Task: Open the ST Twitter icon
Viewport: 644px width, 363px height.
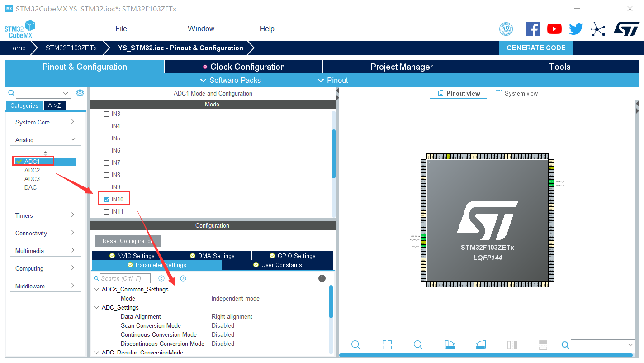Action: click(576, 29)
